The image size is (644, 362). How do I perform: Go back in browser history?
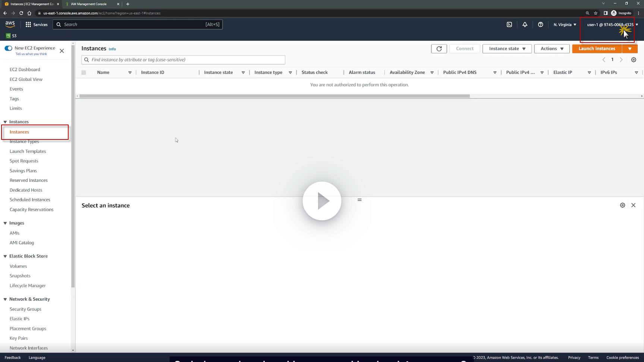[5, 13]
